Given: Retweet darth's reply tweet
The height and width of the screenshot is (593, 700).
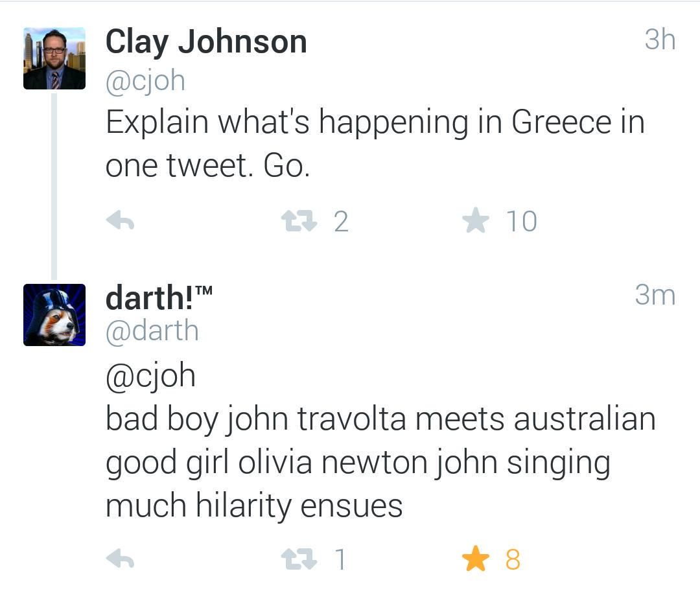Looking at the screenshot, I should tap(299, 559).
